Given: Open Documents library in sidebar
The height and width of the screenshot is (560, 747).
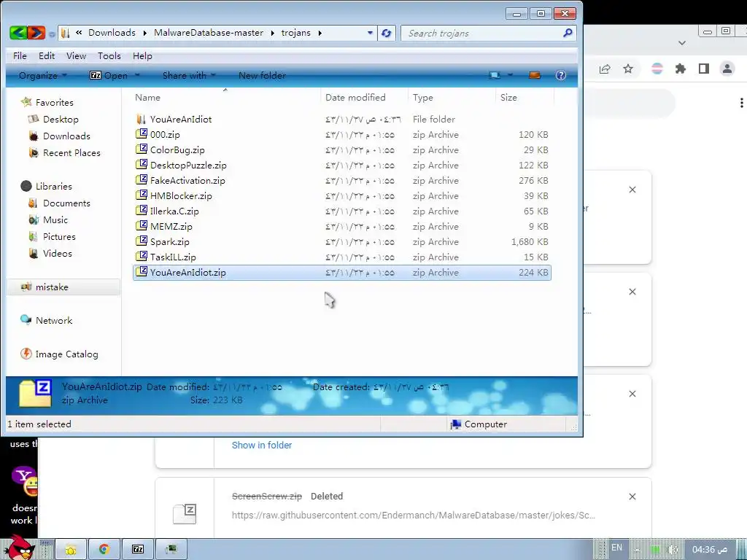Looking at the screenshot, I should click(59, 203).
